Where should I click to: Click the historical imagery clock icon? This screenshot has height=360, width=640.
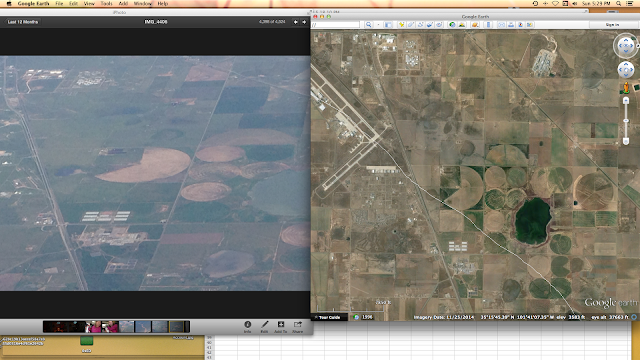coord(452,24)
